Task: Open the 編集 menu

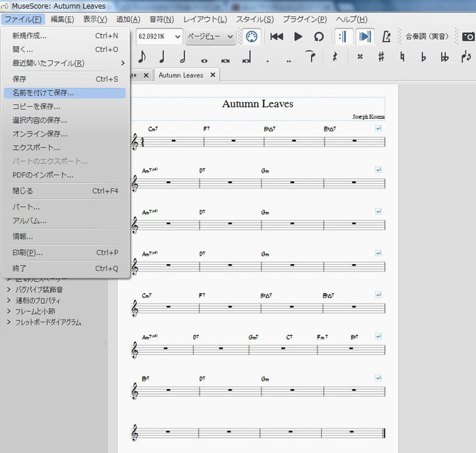Action: click(63, 19)
